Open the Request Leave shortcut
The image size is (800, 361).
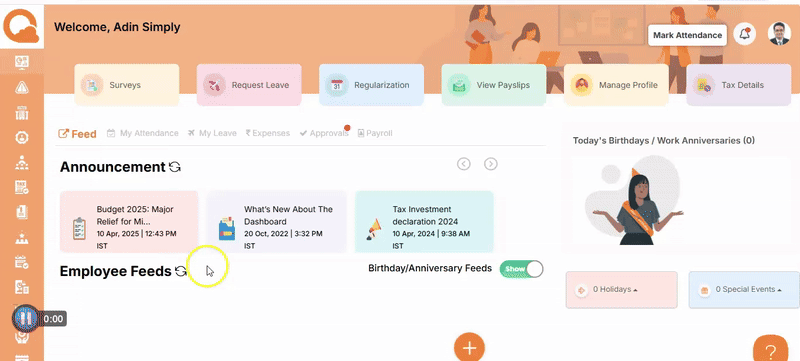pos(249,85)
